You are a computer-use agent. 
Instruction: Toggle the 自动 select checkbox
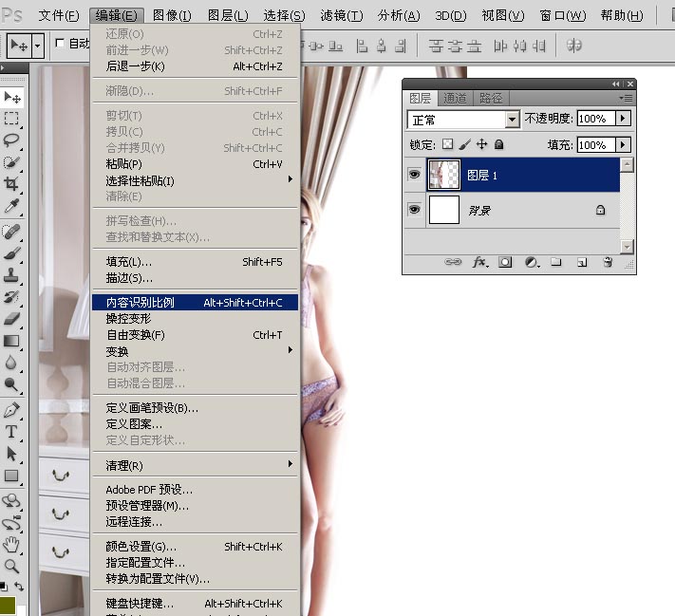click(x=60, y=43)
